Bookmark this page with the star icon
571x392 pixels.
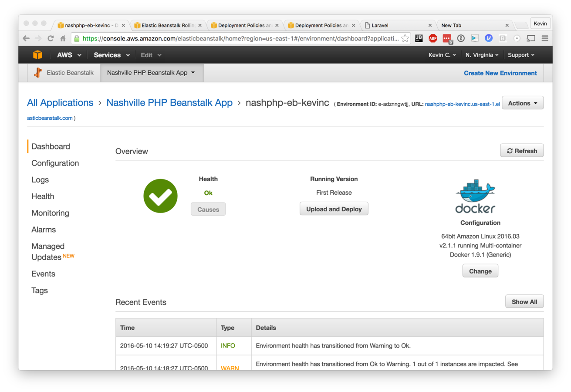coord(405,38)
